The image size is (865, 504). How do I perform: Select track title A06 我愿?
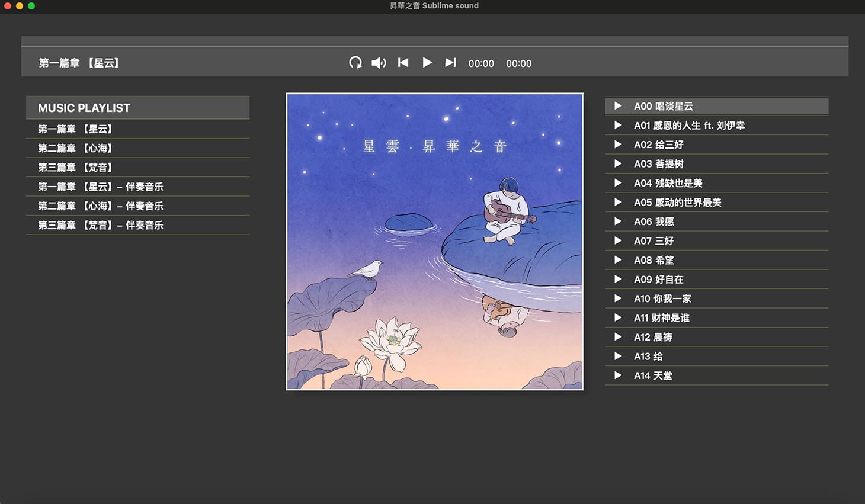[x=654, y=221]
